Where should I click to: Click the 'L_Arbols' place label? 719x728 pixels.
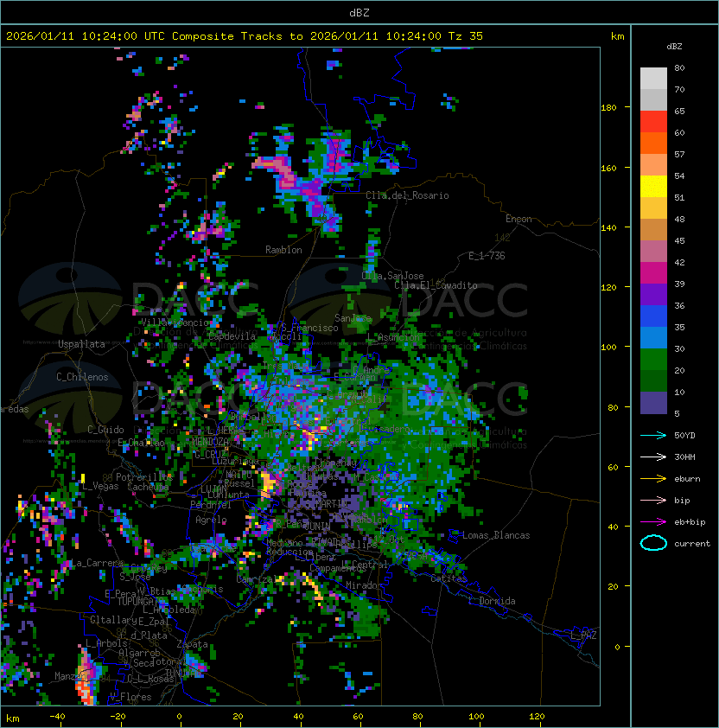click(x=107, y=643)
